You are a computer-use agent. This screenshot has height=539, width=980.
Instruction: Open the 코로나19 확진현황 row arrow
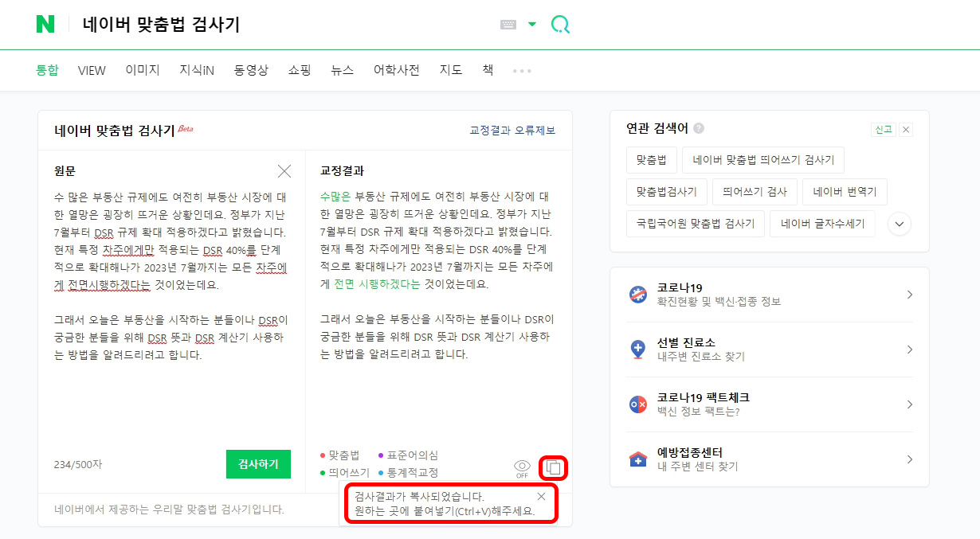(909, 295)
